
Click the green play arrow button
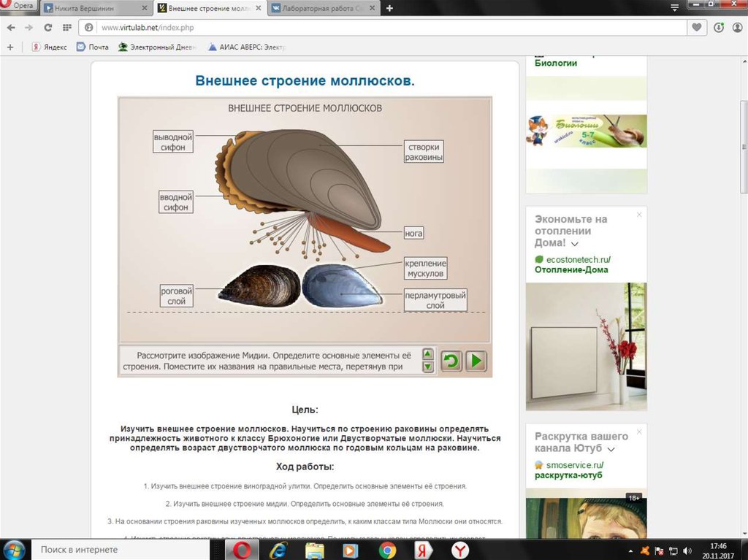click(x=476, y=361)
